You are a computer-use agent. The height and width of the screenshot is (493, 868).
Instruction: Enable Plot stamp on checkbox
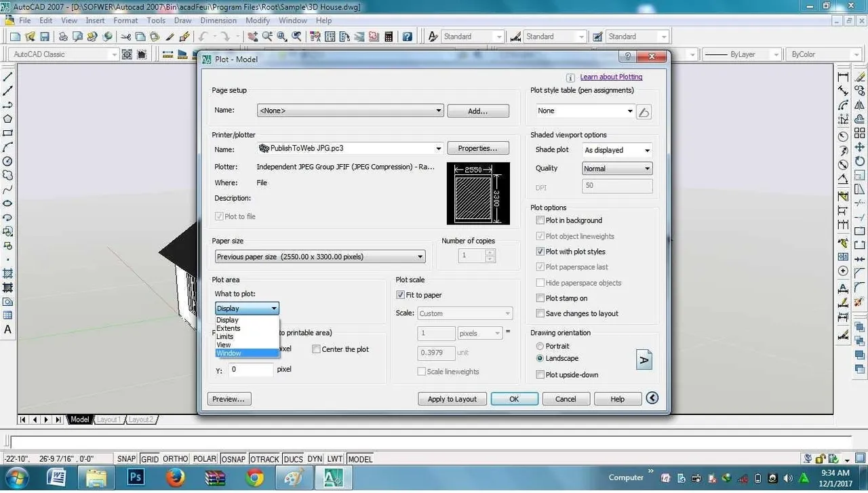[540, 298]
